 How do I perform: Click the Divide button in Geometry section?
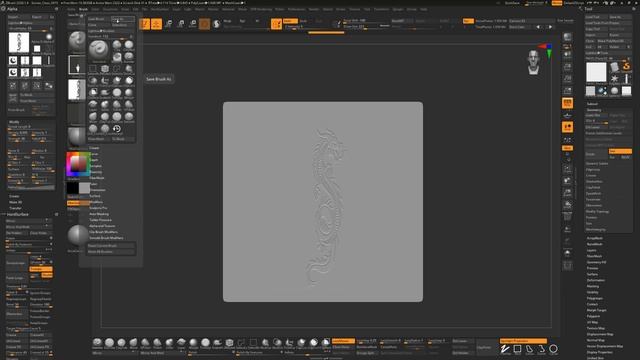[x=596, y=154]
